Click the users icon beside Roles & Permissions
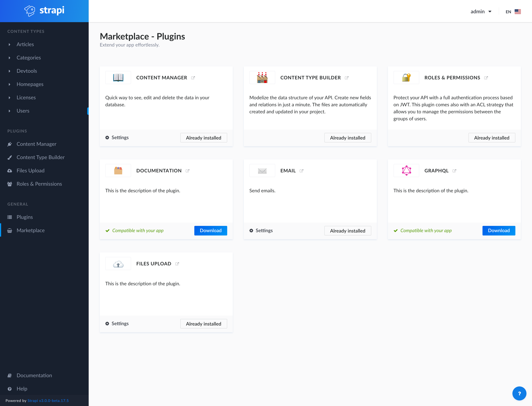The height and width of the screenshot is (406, 532). (10, 184)
